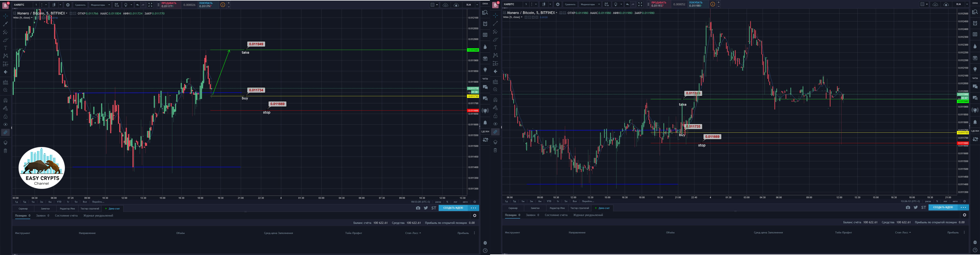Expand the Monero / Bitcoin title dropdown in left window

click(x=67, y=13)
